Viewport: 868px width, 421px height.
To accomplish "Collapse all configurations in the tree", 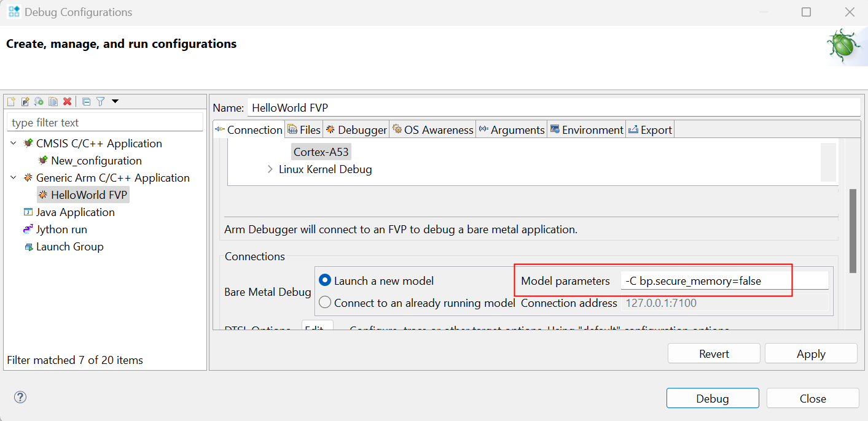I will (87, 102).
